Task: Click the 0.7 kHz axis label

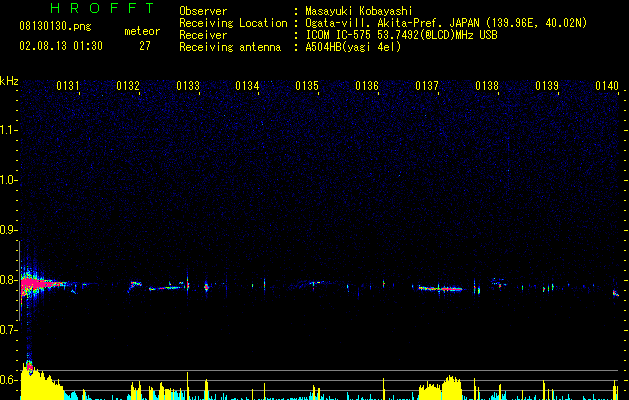Action: coord(9,330)
